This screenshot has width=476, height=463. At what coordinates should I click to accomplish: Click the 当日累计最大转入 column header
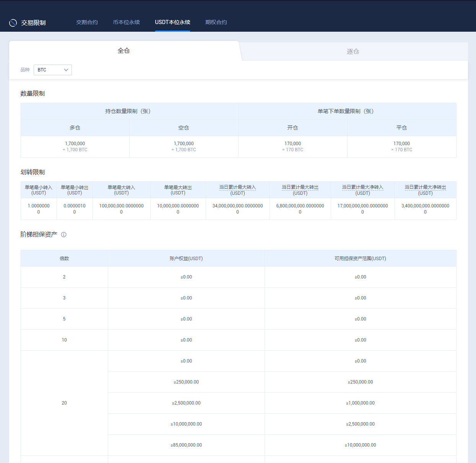pyautogui.click(x=237, y=187)
